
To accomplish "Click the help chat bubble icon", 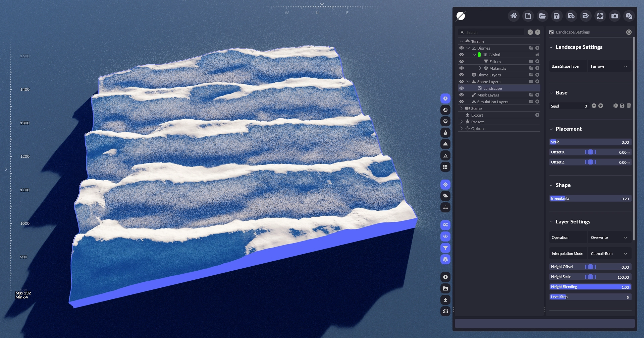I will [629, 16].
